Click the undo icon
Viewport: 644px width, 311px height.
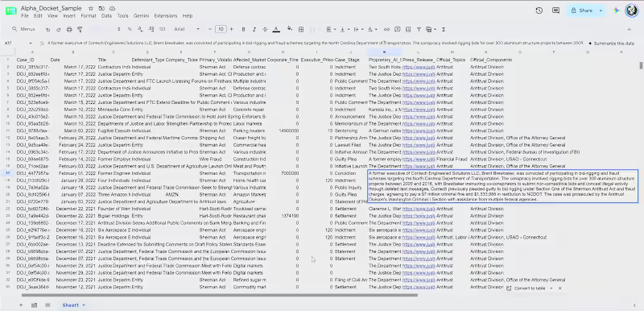click(48, 30)
